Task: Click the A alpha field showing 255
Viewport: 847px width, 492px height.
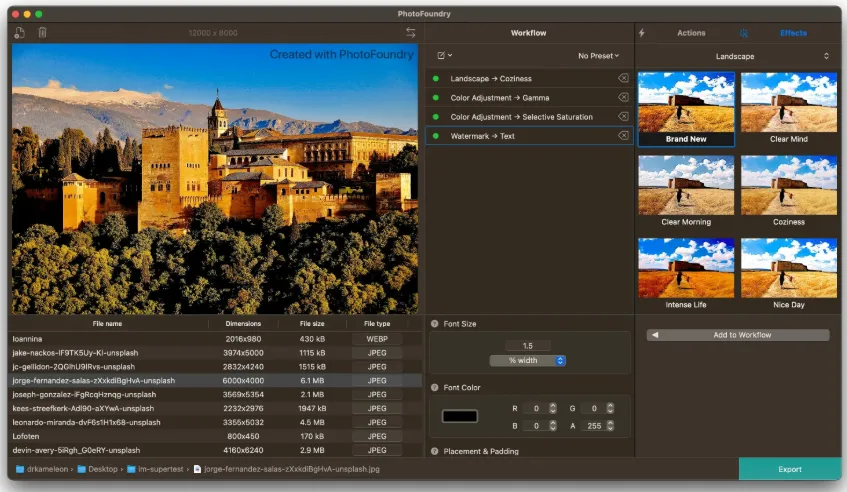Action: [594, 426]
